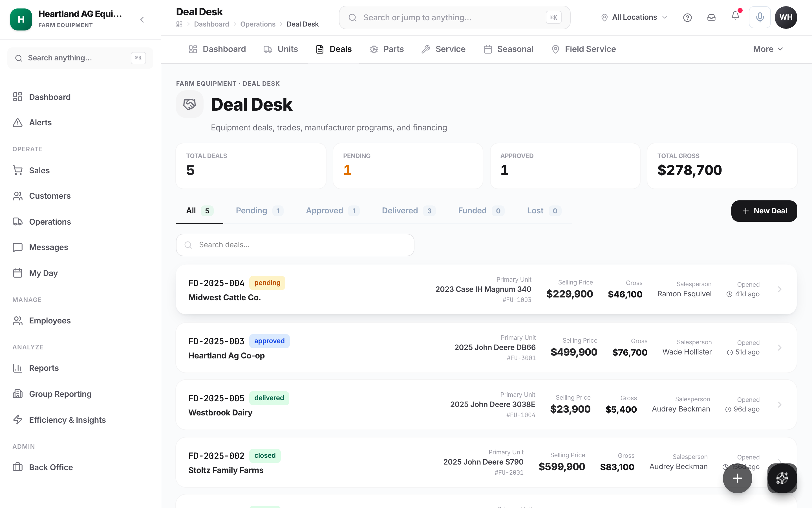Screen dimensions: 812x508
Task: Click the Total Deals summary card
Action: [251, 166]
